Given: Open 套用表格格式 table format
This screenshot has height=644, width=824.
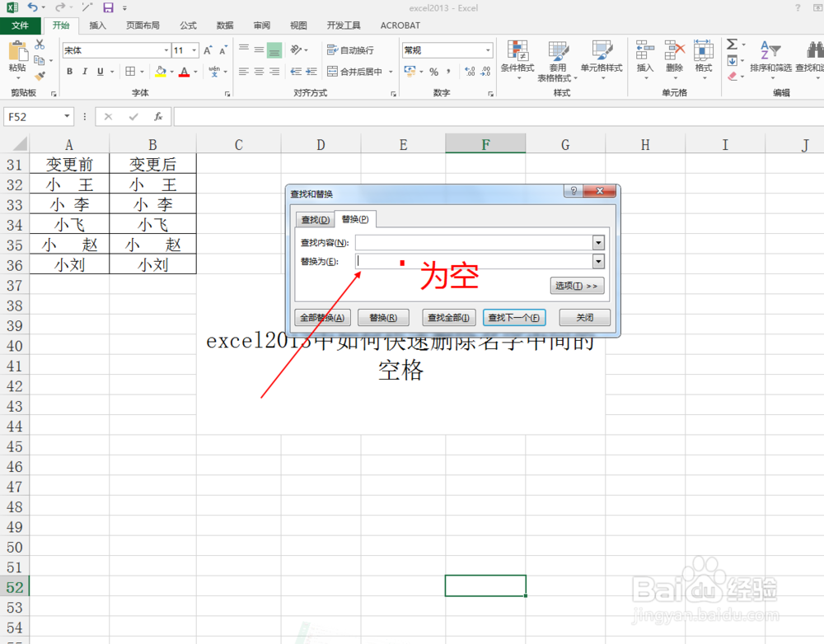Looking at the screenshot, I should click(558, 61).
